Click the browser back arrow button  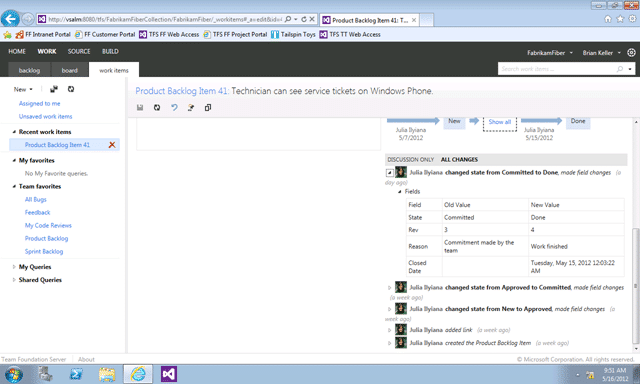tap(11, 19)
